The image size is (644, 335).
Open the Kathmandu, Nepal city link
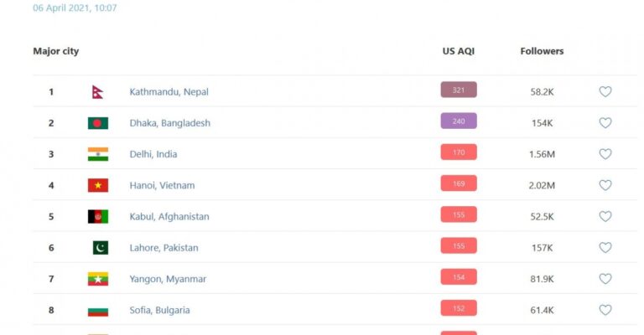point(169,92)
